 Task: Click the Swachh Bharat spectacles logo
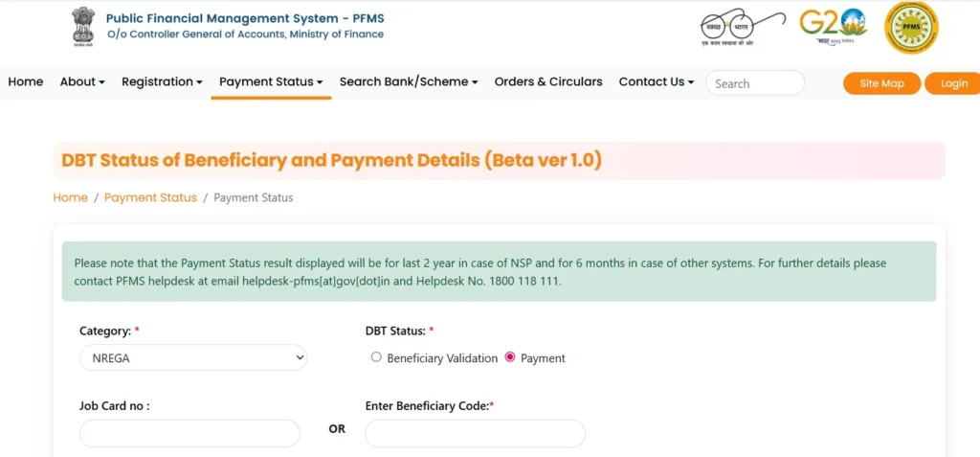(x=742, y=27)
